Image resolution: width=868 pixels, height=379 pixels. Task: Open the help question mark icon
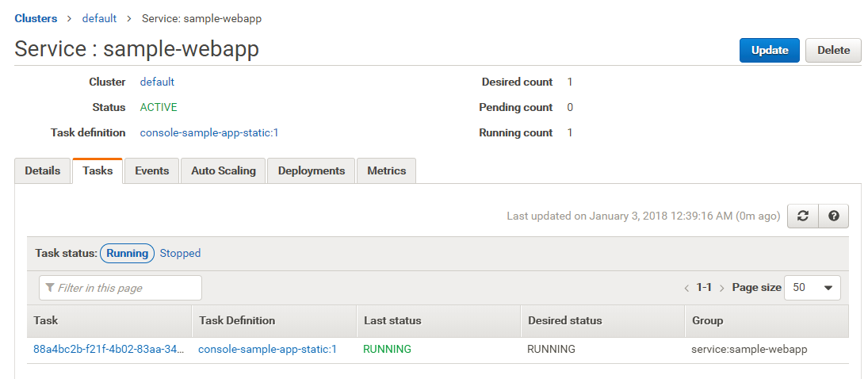833,216
